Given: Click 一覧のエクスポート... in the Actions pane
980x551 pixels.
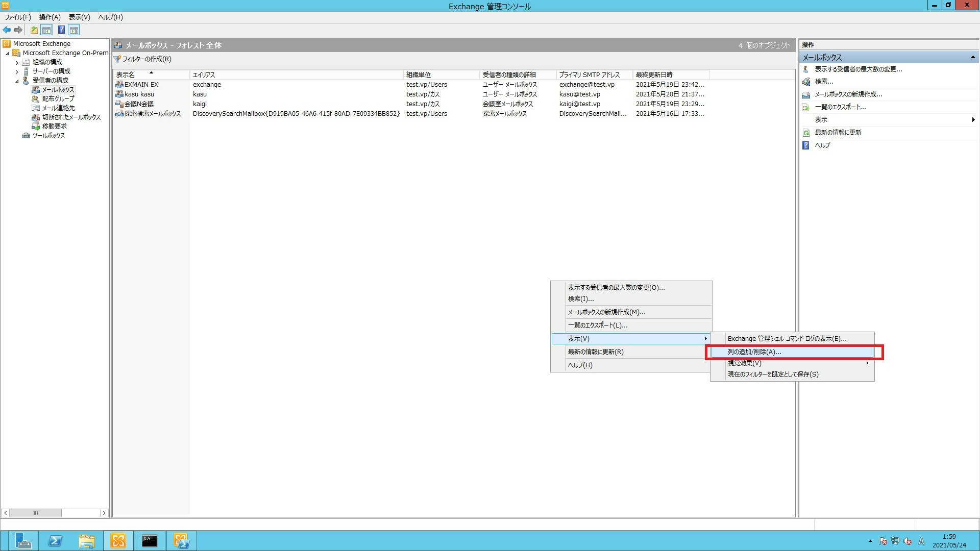Looking at the screenshot, I should pyautogui.click(x=840, y=107).
